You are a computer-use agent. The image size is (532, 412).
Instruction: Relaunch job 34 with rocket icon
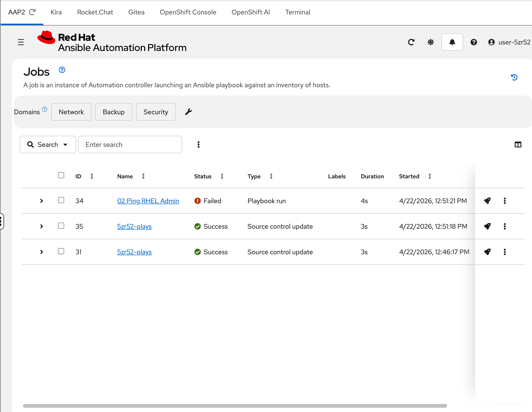pos(487,201)
